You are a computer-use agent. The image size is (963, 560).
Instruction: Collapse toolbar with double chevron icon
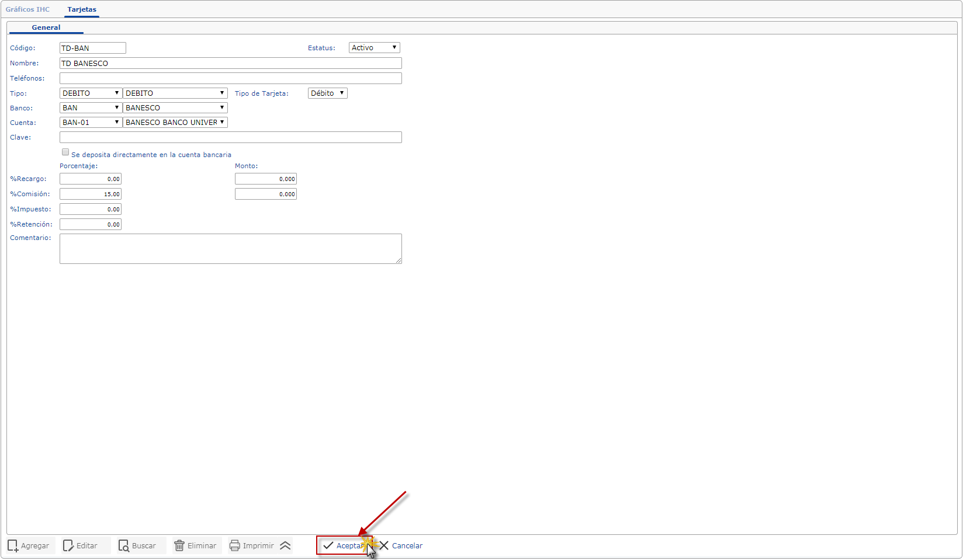tap(285, 546)
